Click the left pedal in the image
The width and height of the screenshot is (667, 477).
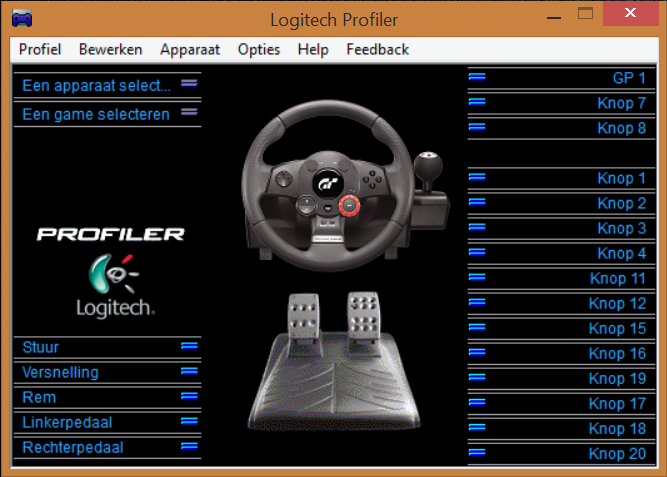(x=304, y=317)
